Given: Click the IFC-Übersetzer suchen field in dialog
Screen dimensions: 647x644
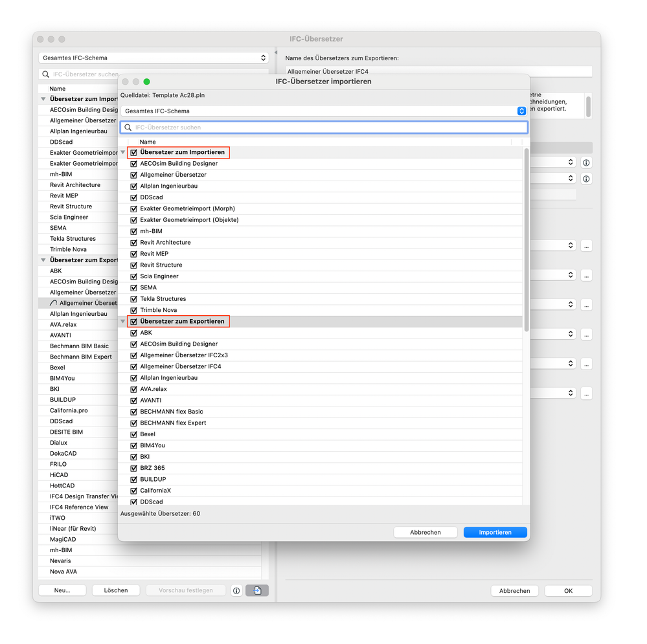Looking at the screenshot, I should 324,128.
